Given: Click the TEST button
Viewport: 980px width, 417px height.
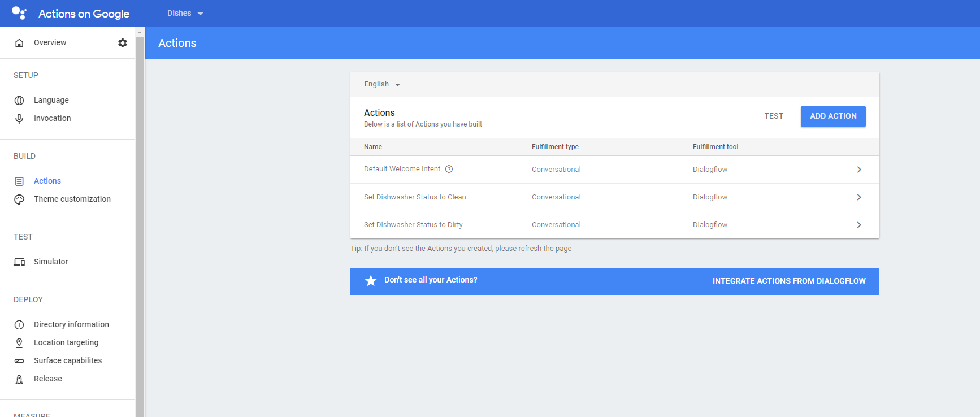Looking at the screenshot, I should point(774,116).
